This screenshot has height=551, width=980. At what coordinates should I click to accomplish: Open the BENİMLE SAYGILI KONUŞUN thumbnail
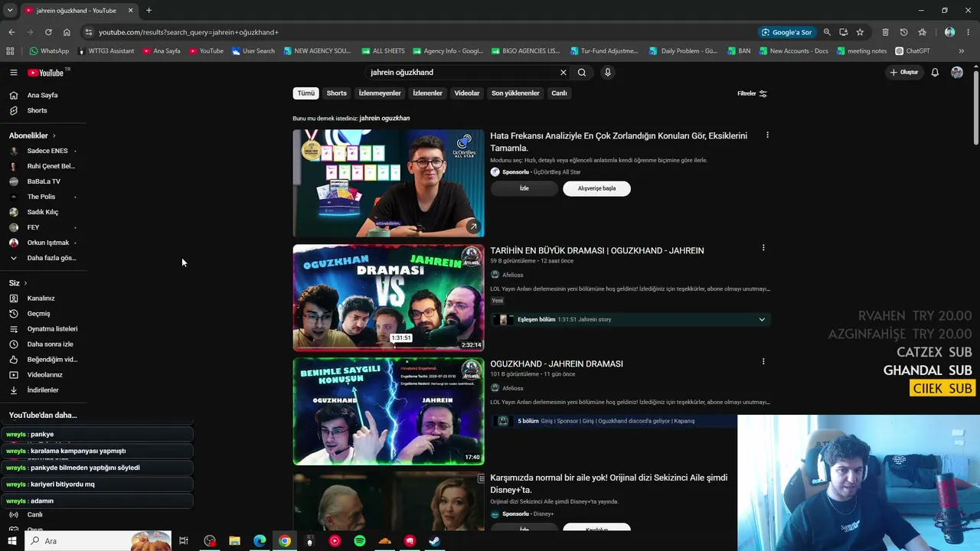click(388, 411)
